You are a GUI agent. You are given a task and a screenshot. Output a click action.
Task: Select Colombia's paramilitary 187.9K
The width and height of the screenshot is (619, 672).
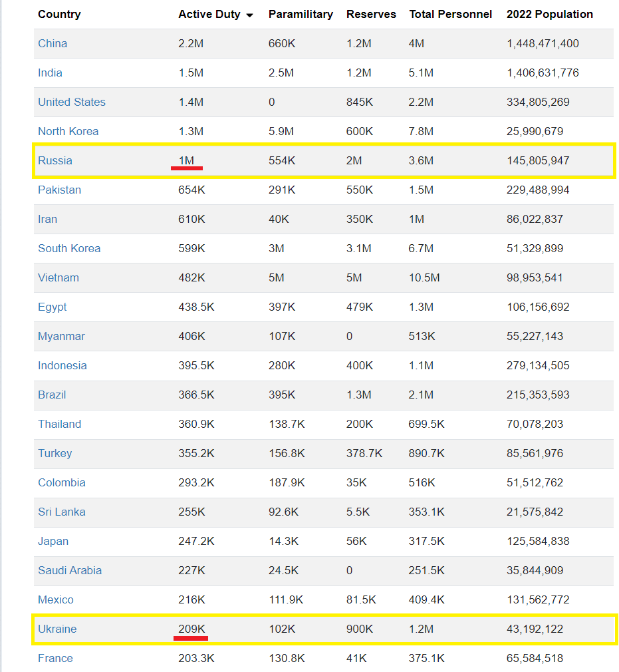click(x=287, y=482)
